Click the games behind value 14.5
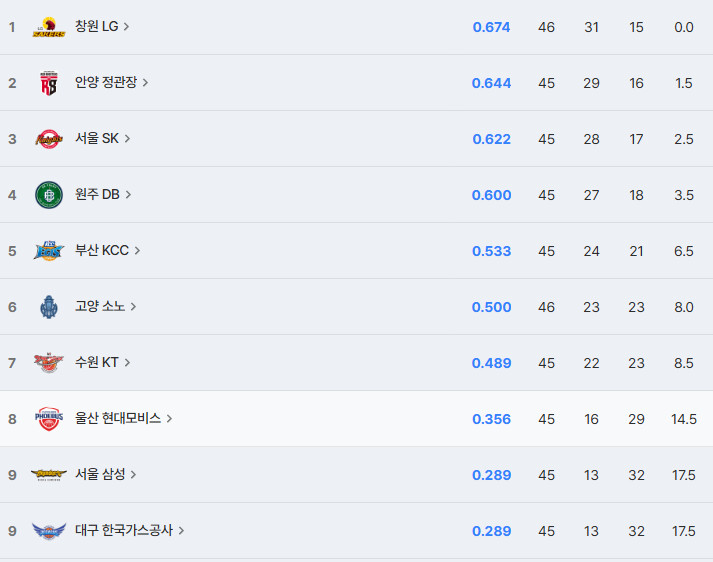This screenshot has height=562, width=713. 683,419
